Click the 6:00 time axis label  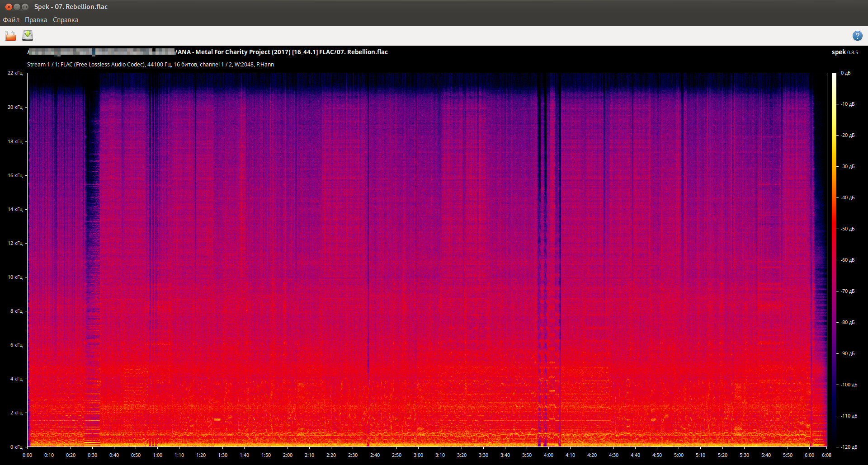coord(810,455)
